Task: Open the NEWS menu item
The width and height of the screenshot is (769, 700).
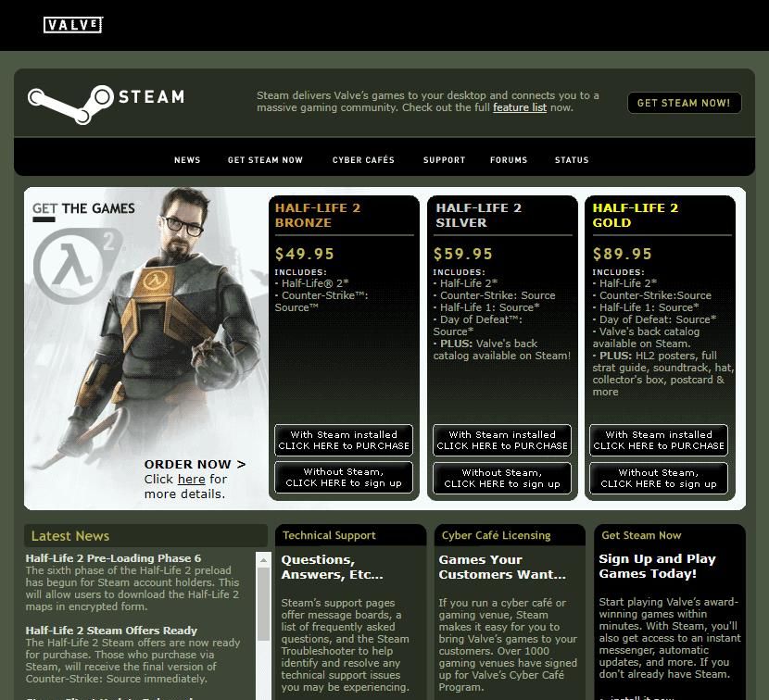Action: tap(187, 160)
